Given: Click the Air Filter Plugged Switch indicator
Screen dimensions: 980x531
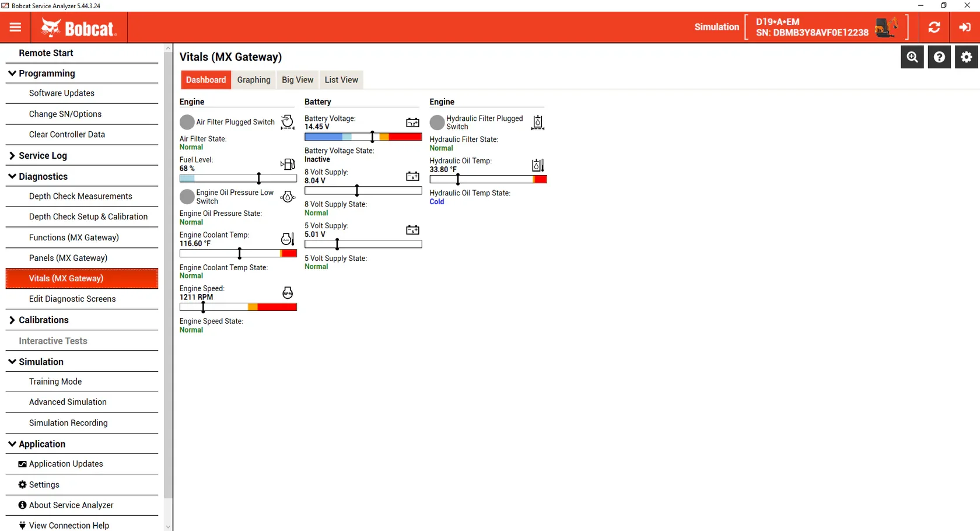Looking at the screenshot, I should (187, 122).
